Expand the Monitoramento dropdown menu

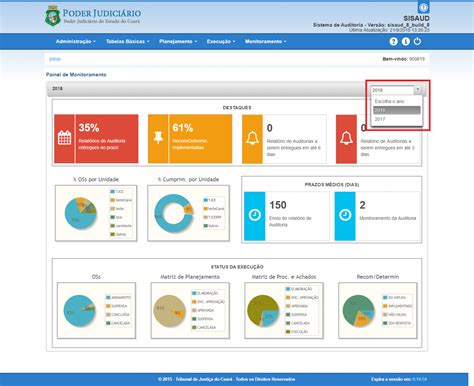(x=266, y=41)
